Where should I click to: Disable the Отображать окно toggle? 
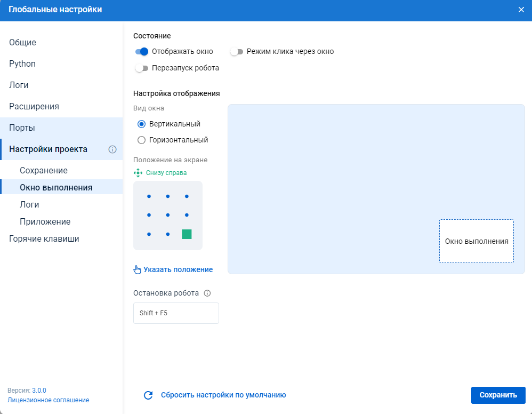[141, 52]
